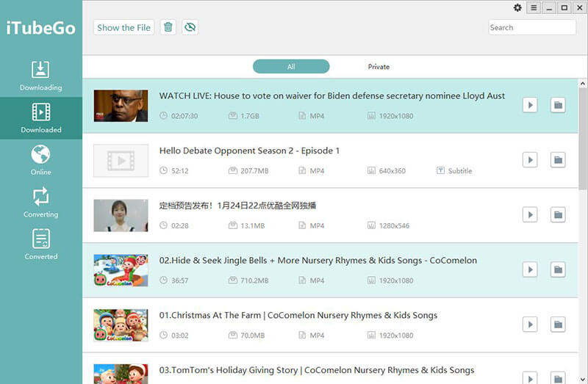
Task: Toggle the private mode eye icon
Action: (x=190, y=27)
